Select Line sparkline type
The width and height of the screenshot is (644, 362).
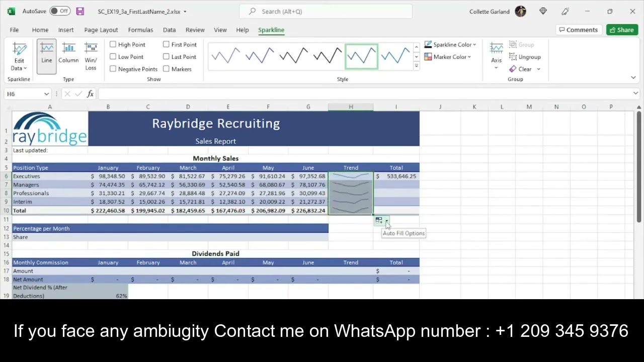click(x=46, y=56)
